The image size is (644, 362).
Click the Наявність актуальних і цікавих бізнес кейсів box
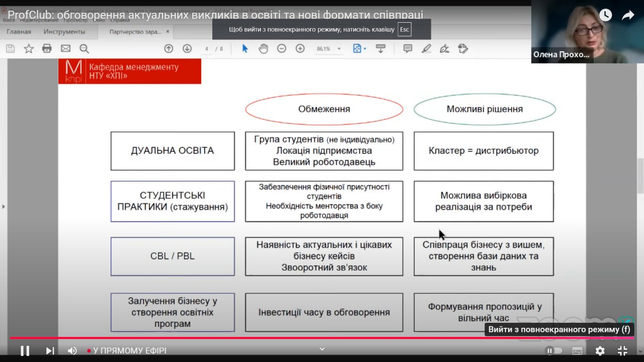pos(324,256)
